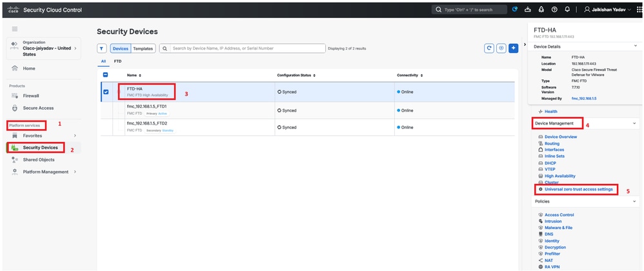The width and height of the screenshot is (644, 271).
Task: Switch the view to Templates
Action: point(143,48)
